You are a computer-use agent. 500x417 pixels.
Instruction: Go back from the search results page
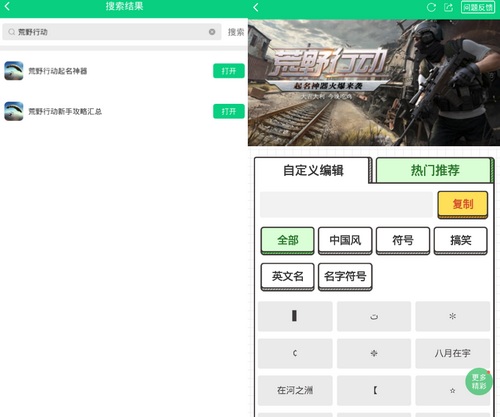tap(7, 6)
